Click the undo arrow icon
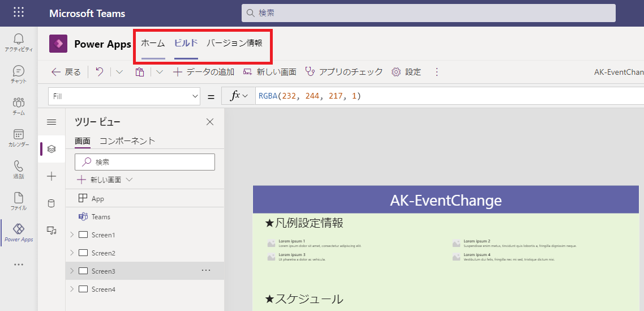 click(x=100, y=72)
